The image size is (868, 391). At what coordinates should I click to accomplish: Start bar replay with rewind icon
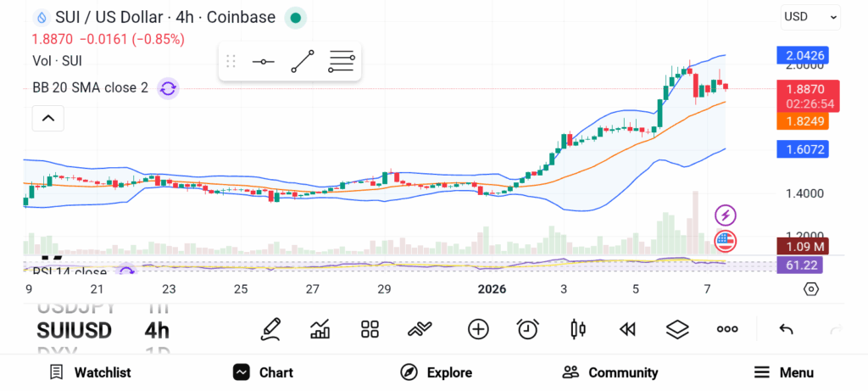pyautogui.click(x=627, y=329)
